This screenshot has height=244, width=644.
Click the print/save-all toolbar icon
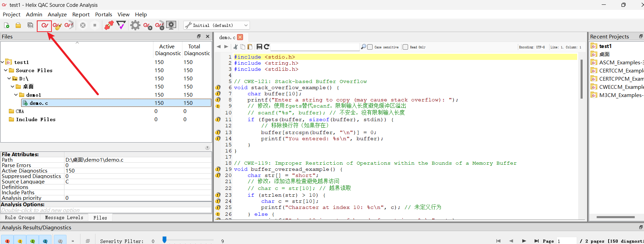click(x=30, y=26)
